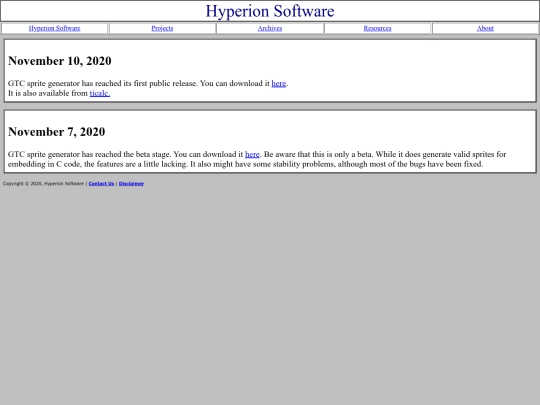Screen dimensions: 540x405
Task: Visit the About page
Action: (x=485, y=28)
